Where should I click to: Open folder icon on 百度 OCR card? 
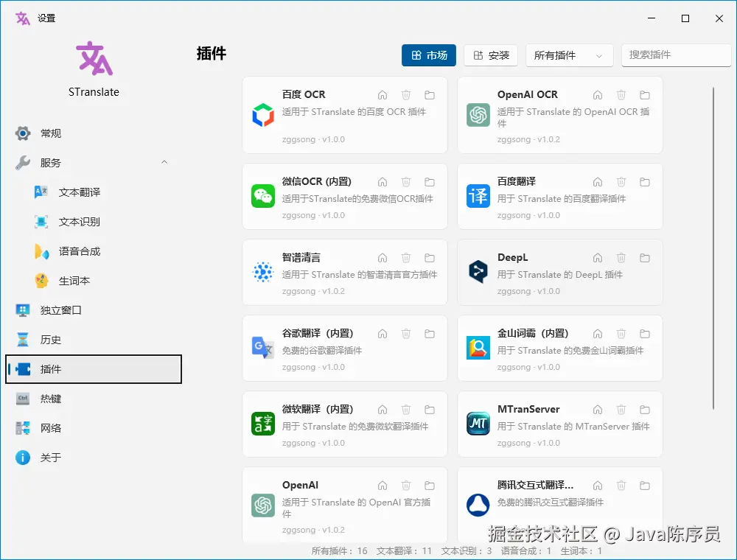pos(430,95)
